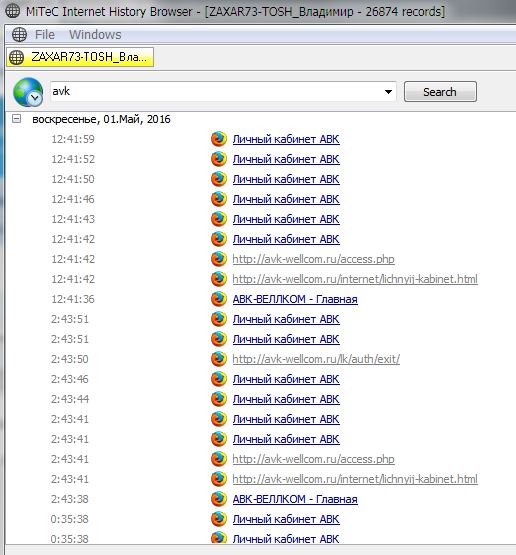Select the timestamp 12:41:36
The image size is (516, 555).
pos(73,299)
